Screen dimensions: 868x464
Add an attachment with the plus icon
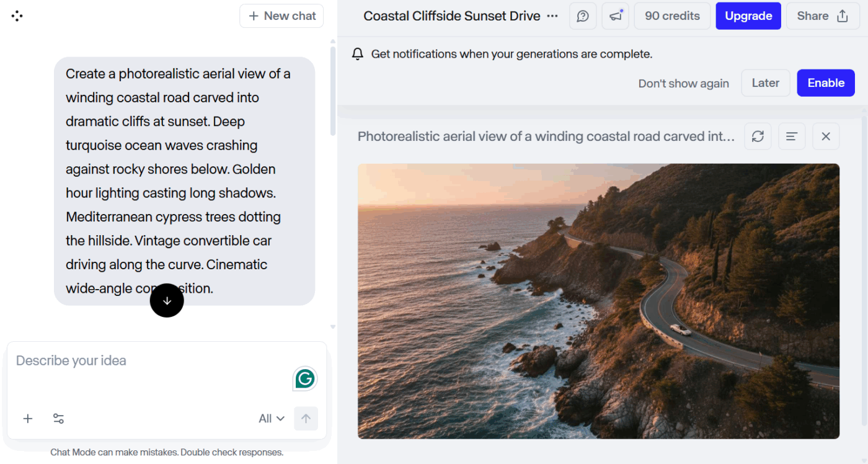[x=27, y=418]
